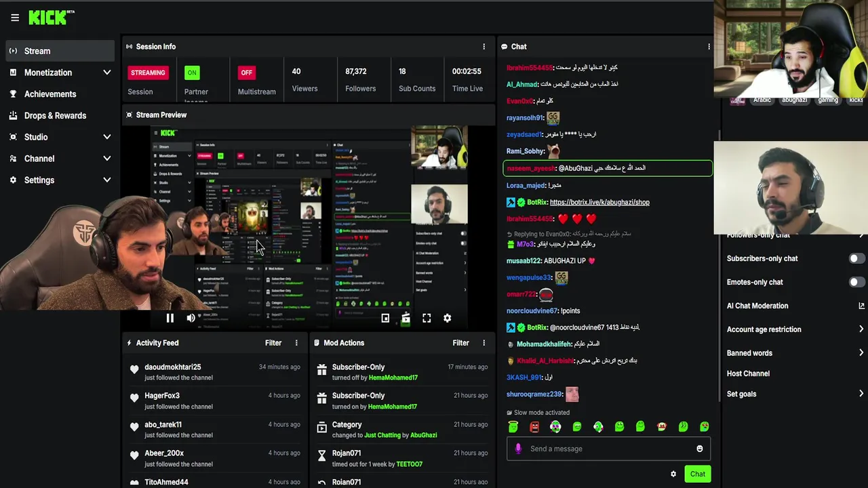The width and height of the screenshot is (868, 488).
Task: Open Mod Actions options menu
Action: [x=484, y=343]
